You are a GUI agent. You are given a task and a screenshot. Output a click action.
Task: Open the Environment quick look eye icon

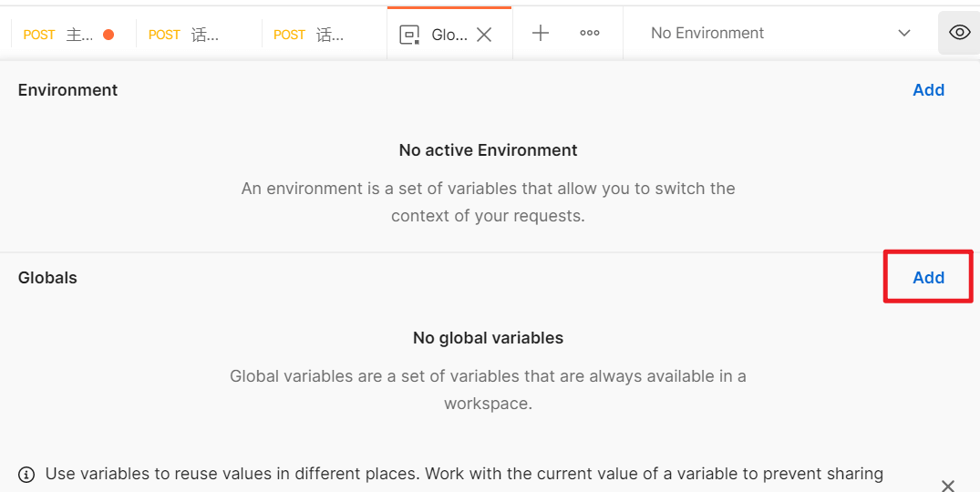(x=959, y=33)
